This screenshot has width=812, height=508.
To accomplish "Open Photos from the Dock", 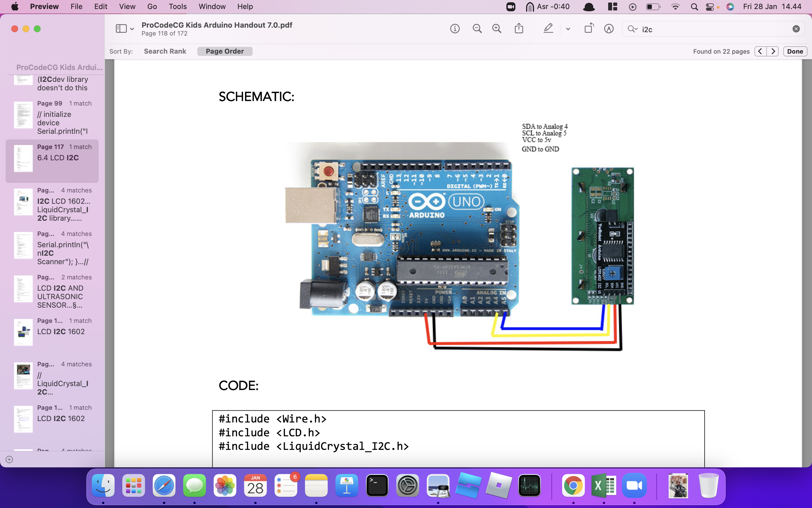I will pyautogui.click(x=225, y=485).
